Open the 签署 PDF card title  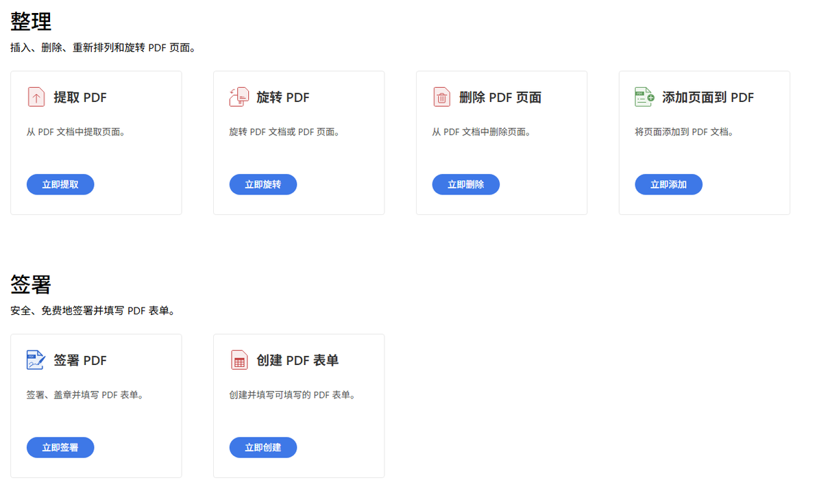click(80, 360)
